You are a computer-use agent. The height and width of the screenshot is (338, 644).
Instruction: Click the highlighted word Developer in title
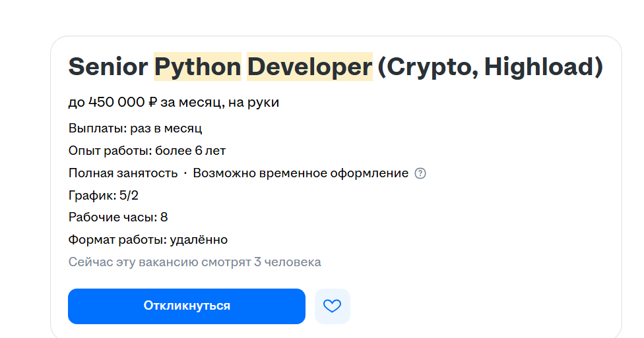309,67
